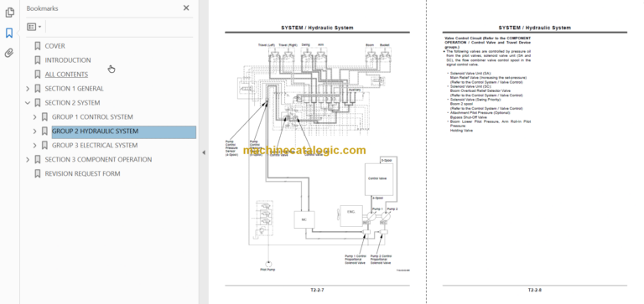Click bookmark icon beside GROUP 2 HYDRAULIC SYSTEM

coord(44,131)
